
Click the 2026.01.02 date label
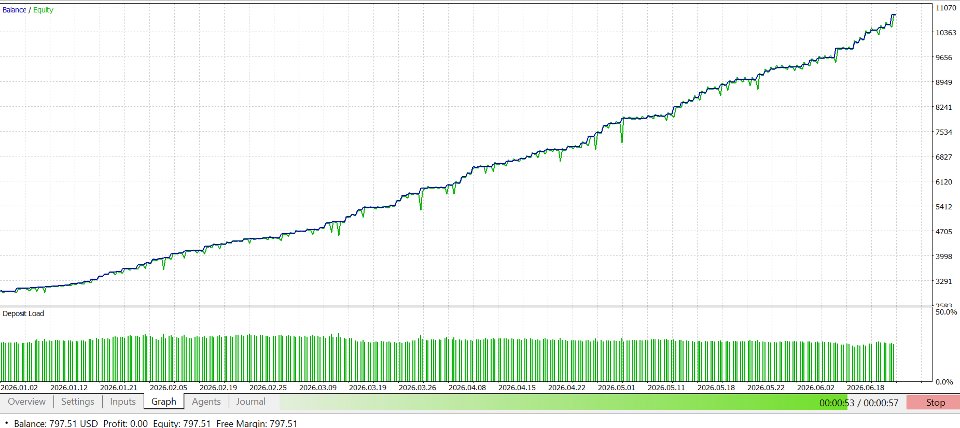pos(19,388)
